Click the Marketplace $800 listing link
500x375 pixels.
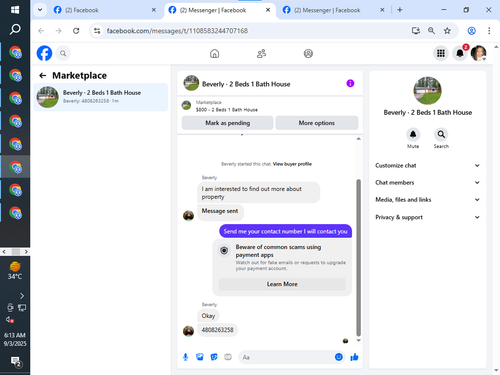tap(227, 110)
